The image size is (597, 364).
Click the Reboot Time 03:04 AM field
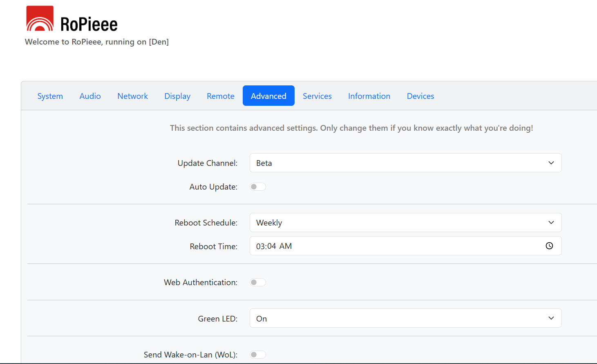tap(405, 246)
